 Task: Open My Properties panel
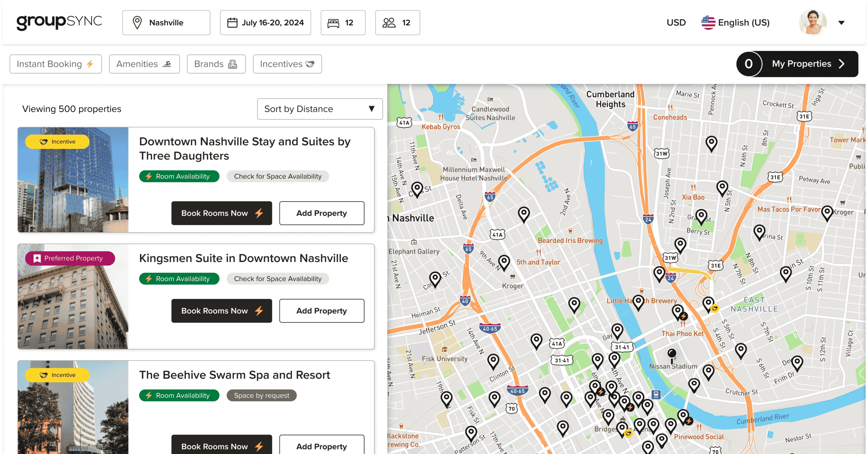797,64
